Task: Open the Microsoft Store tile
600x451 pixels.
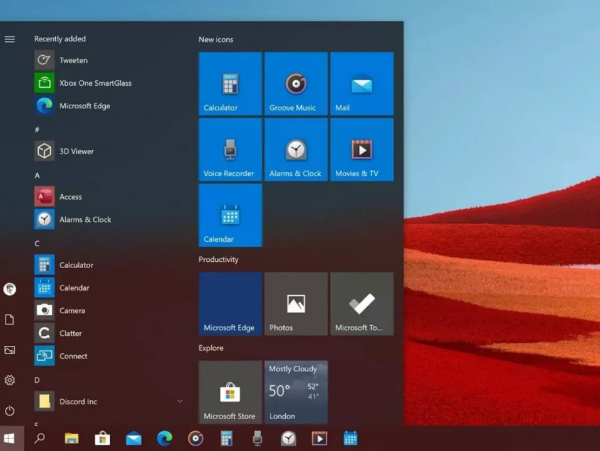Action: pyautogui.click(x=230, y=392)
